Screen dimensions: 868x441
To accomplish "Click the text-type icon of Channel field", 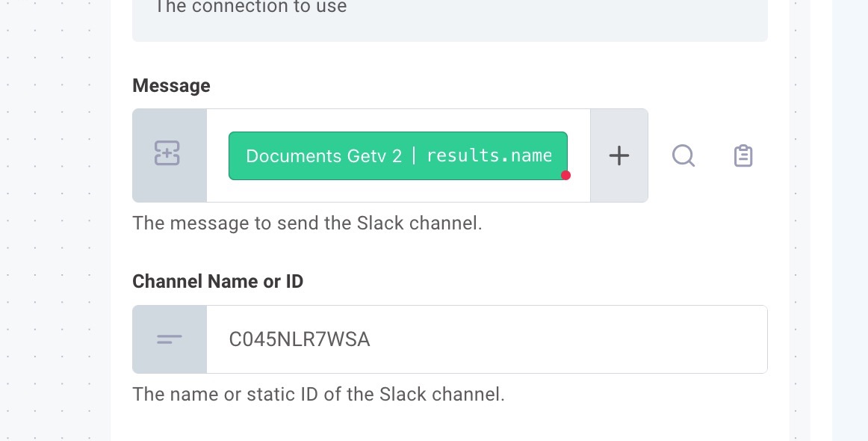I will tap(170, 339).
